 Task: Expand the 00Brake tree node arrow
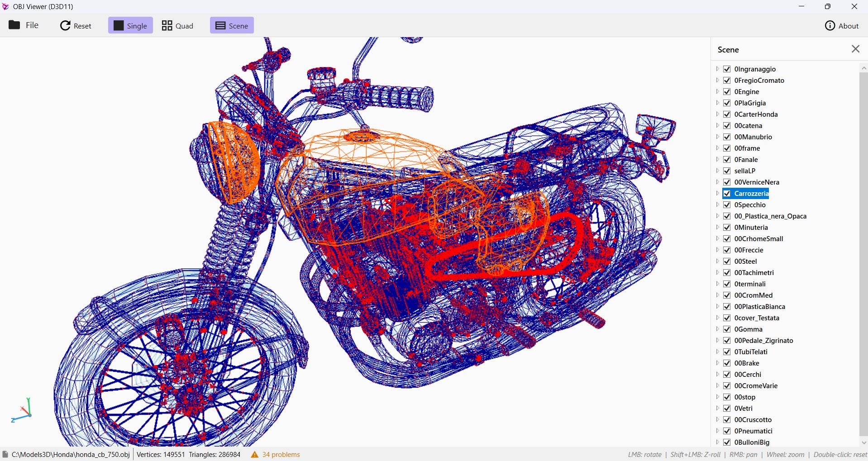(718, 363)
